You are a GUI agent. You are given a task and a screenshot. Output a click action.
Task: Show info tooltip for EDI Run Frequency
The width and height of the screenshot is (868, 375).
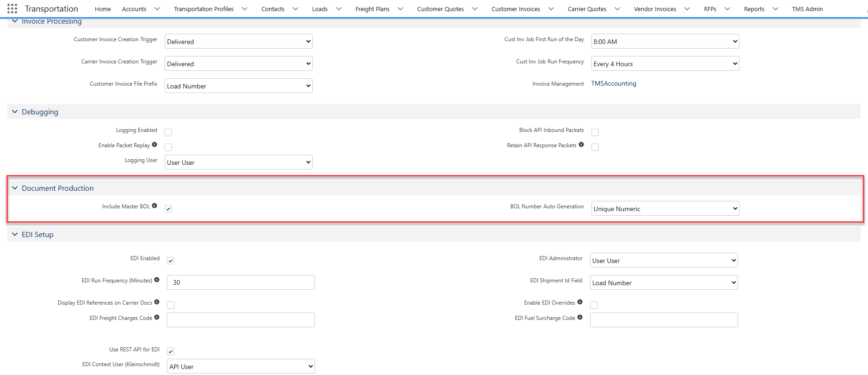[x=157, y=280]
